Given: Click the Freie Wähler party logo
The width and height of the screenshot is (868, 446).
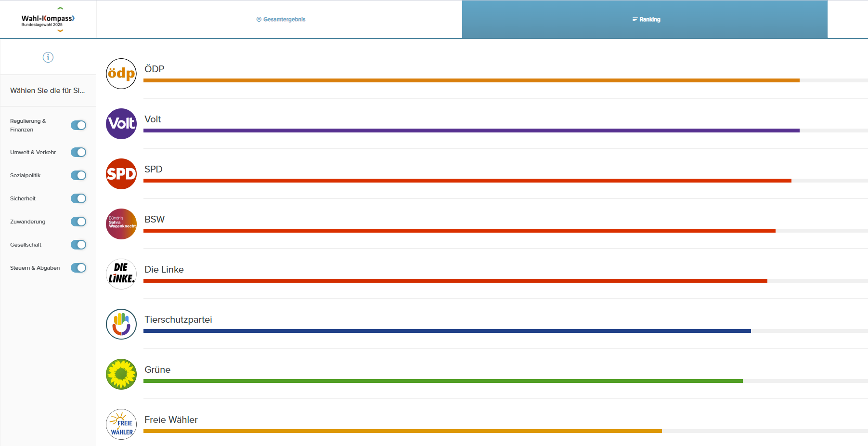Looking at the screenshot, I should click(121, 424).
